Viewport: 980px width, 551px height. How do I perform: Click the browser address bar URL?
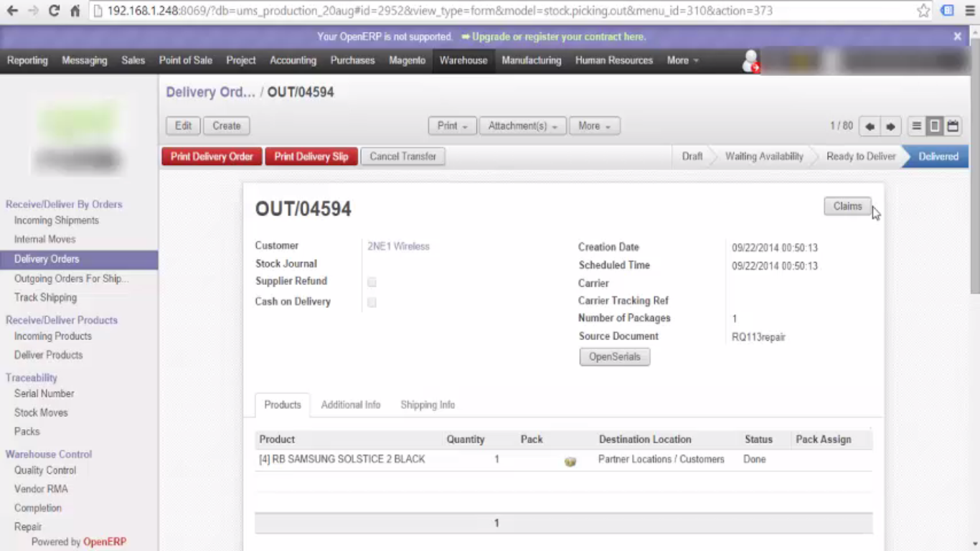(440, 11)
